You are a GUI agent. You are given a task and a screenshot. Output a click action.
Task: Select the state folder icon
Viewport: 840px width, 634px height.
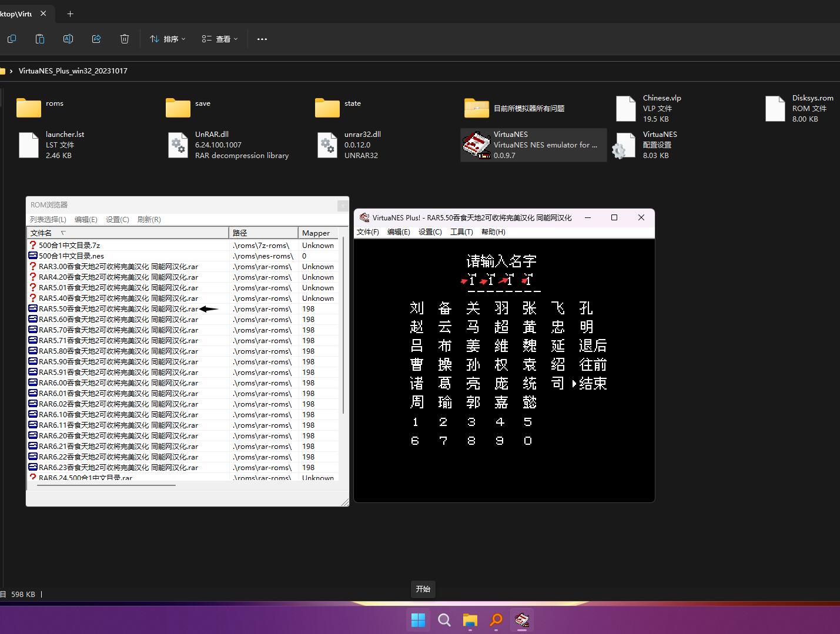(327, 108)
